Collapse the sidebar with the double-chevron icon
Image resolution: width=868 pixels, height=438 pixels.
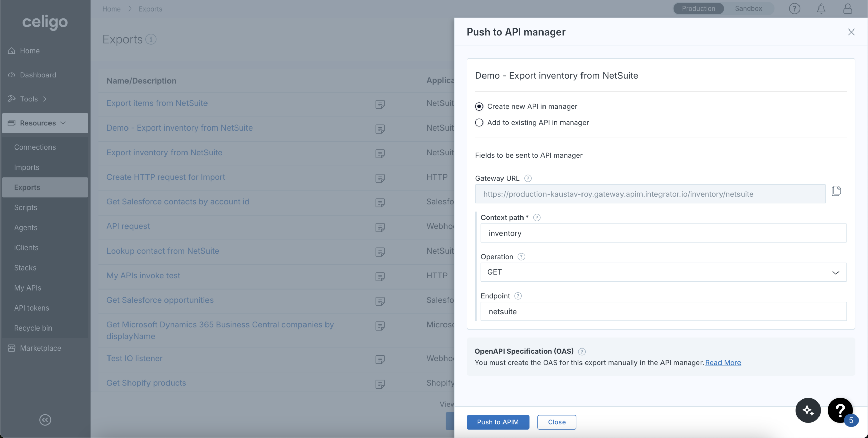tap(45, 420)
